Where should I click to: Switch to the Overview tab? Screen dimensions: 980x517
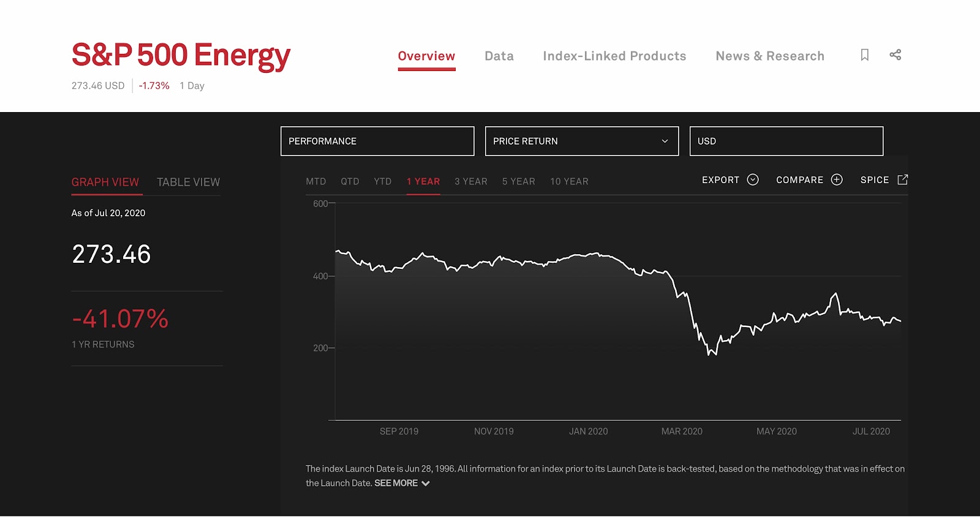pos(426,56)
